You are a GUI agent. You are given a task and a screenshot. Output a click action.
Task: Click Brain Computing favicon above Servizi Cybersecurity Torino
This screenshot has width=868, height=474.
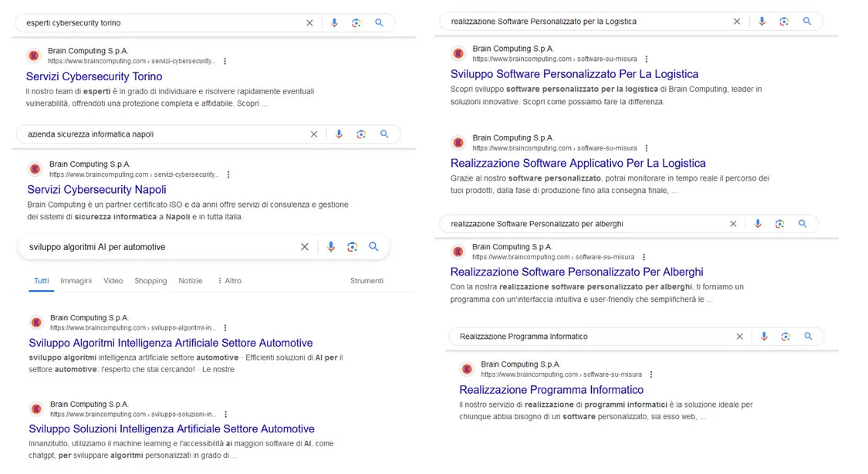click(x=34, y=56)
